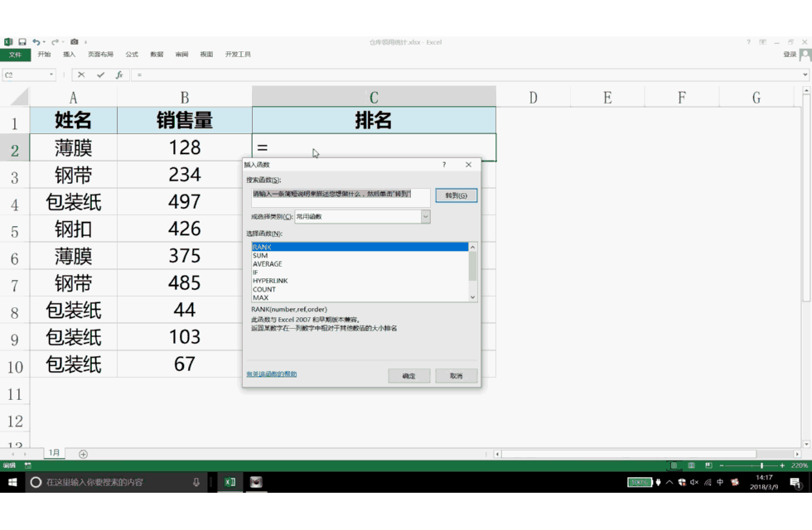Open the 文件 (File) tab

coord(15,55)
